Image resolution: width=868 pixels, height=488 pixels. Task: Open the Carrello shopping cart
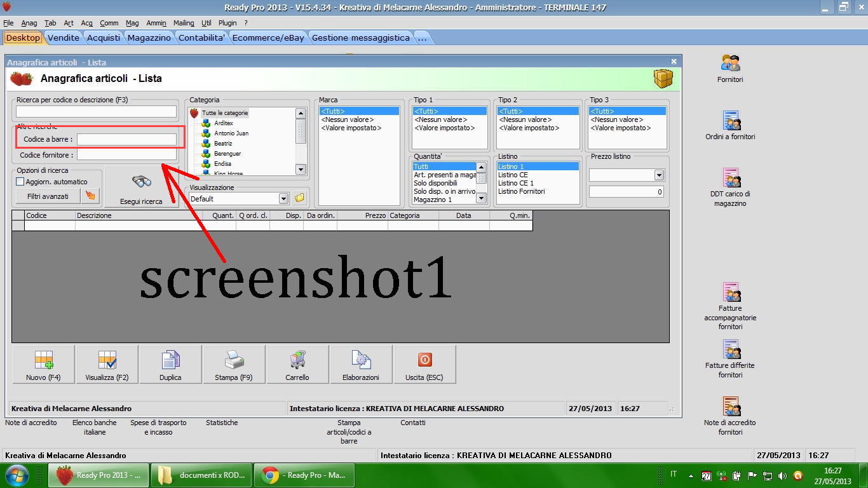297,364
